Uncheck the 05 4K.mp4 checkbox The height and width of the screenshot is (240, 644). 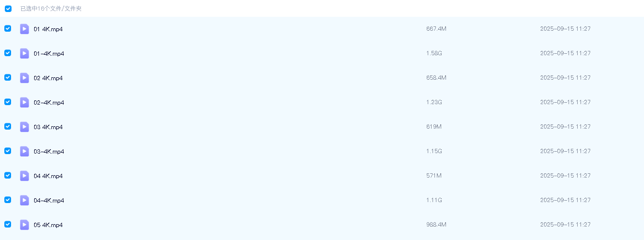coord(8,224)
